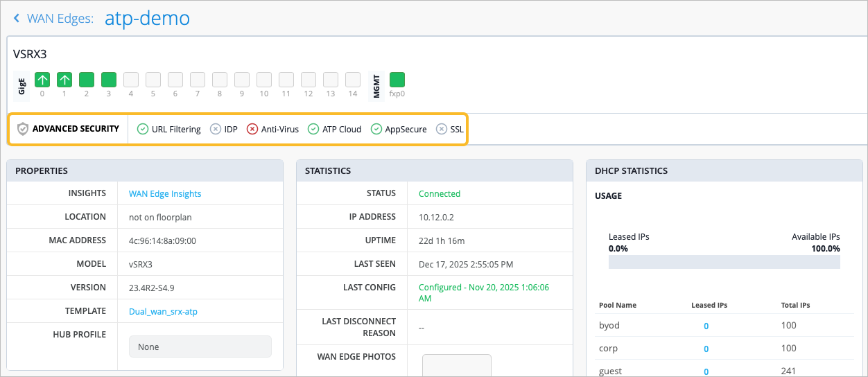
Task: Select GigE port 3 icon
Action: point(109,80)
